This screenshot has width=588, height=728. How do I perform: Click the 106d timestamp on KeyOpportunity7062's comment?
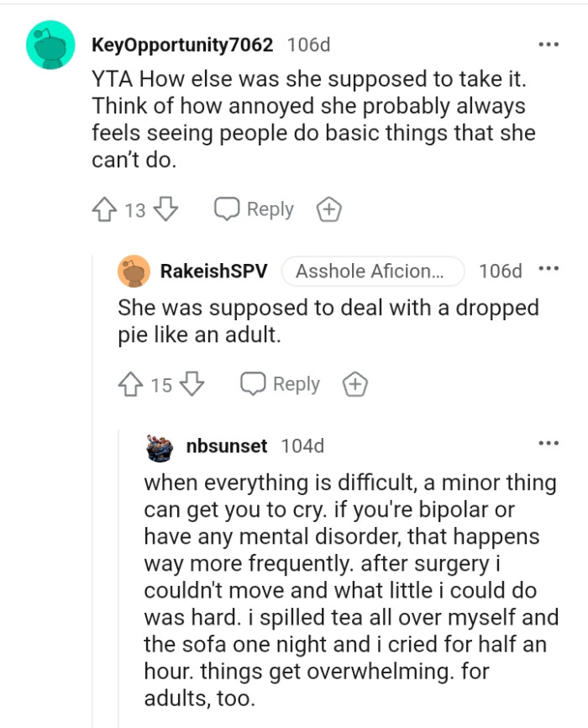coord(308,45)
